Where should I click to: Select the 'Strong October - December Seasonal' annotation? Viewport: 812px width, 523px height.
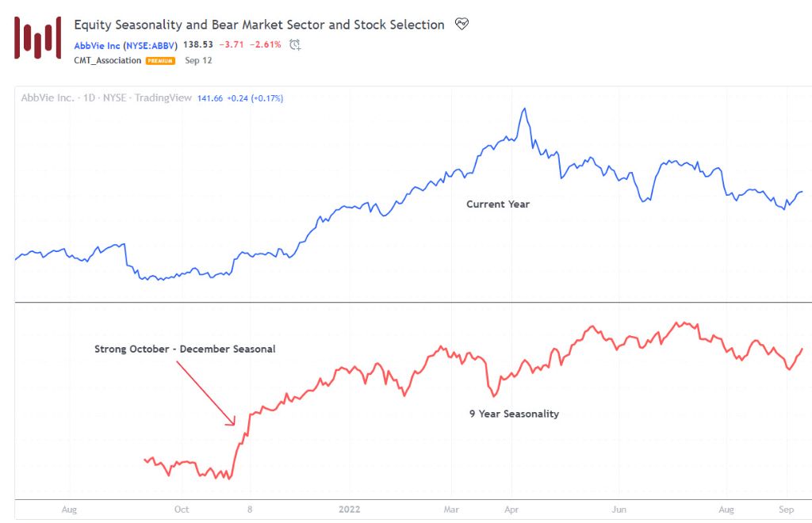pos(185,349)
